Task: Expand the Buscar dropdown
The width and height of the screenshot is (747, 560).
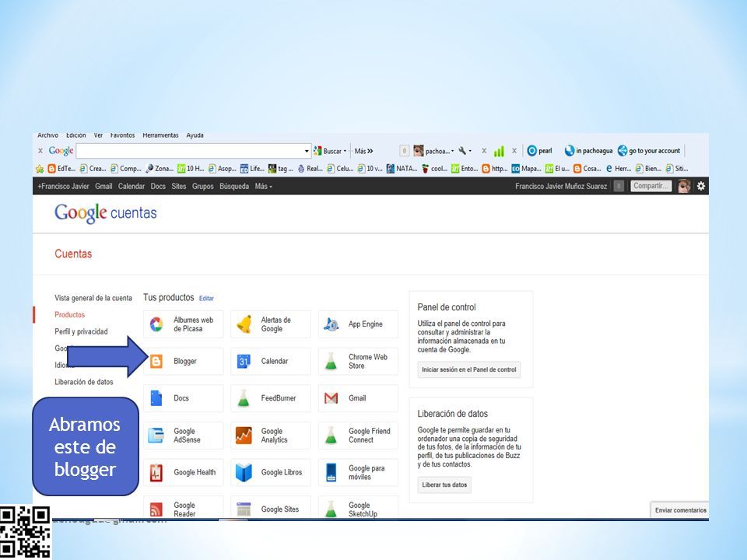Action: pyautogui.click(x=345, y=151)
